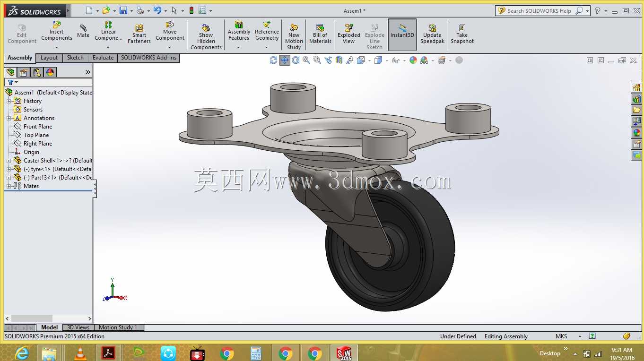Select the Front Plane in the tree
The height and width of the screenshot is (361, 644).
[38, 127]
